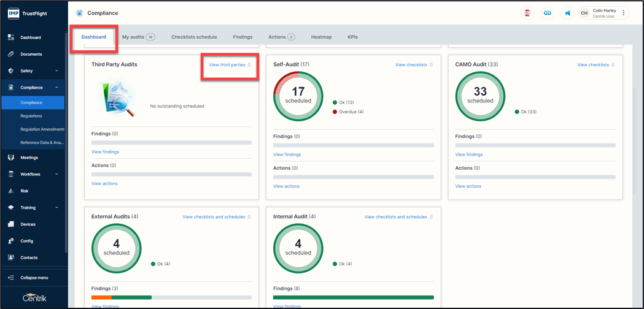The width and height of the screenshot is (644, 309).
Task: Switch to the Dashboard tab
Action: pyautogui.click(x=94, y=37)
